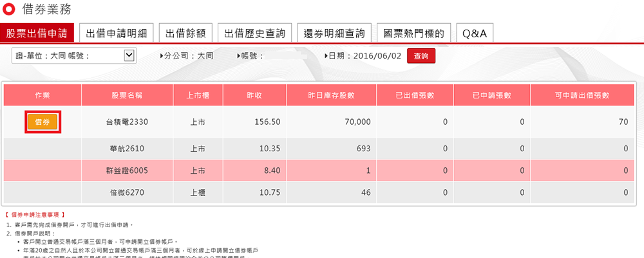Click the 46 inventory shares cell

[x=332, y=192]
